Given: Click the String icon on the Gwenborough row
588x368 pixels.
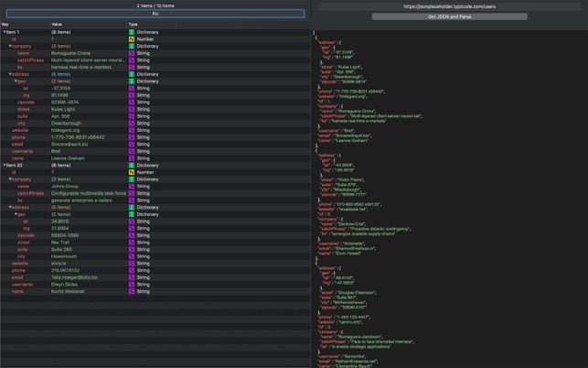Looking at the screenshot, I should click(x=132, y=124).
